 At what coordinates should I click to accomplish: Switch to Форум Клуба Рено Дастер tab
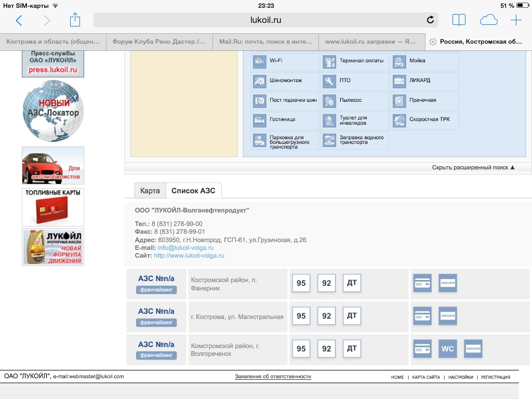pos(159,42)
